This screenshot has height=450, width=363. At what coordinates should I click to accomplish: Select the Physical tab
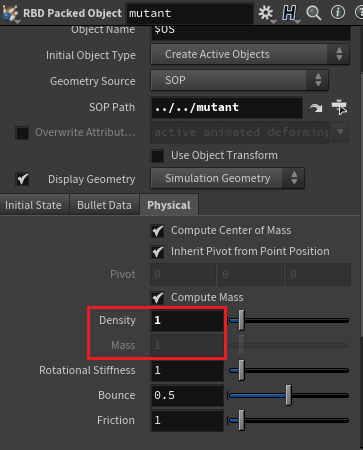pos(169,205)
